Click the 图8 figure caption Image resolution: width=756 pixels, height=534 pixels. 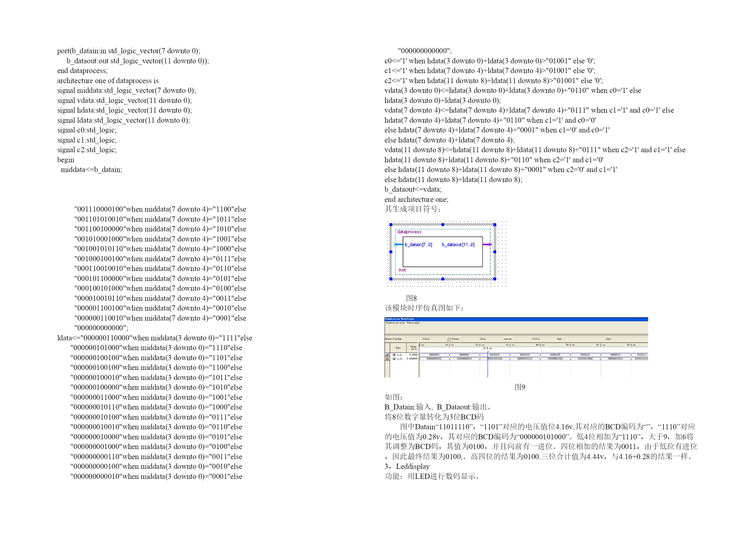click(x=412, y=298)
